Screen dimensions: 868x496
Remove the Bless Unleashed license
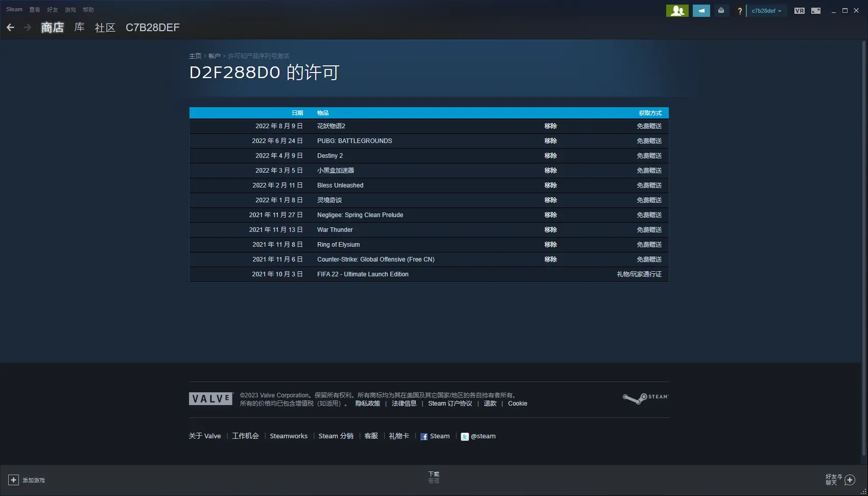[551, 185]
